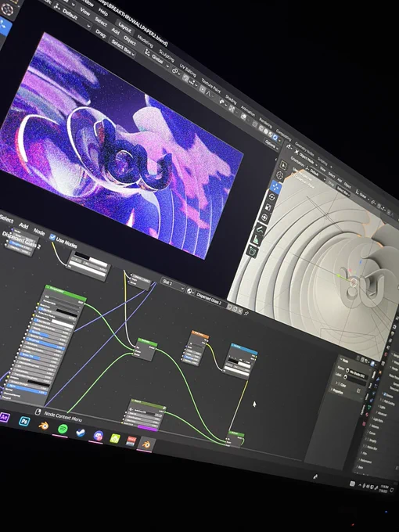Select the Measure tool in the 3D viewport
The width and height of the screenshot is (399, 532).
[x=257, y=240]
